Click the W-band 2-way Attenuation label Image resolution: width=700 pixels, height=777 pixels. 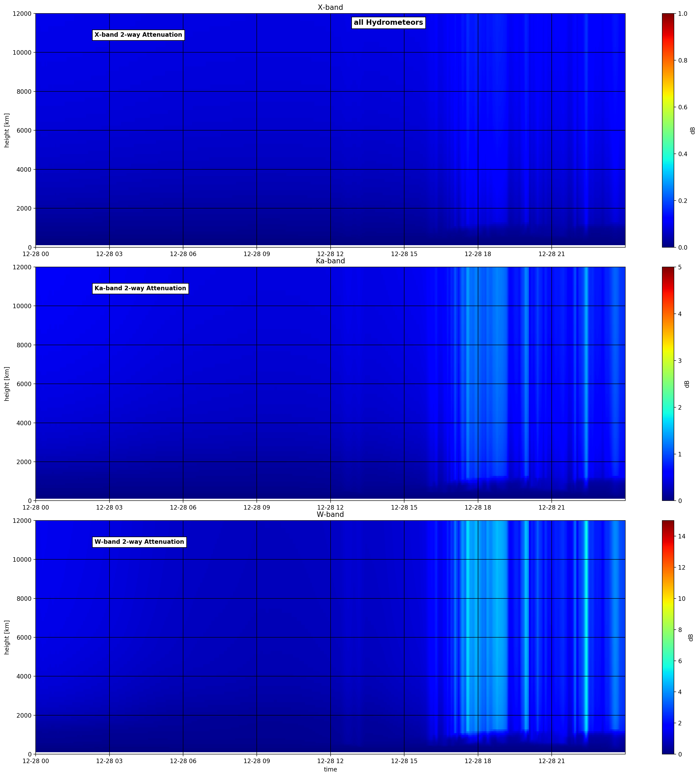pos(139,542)
